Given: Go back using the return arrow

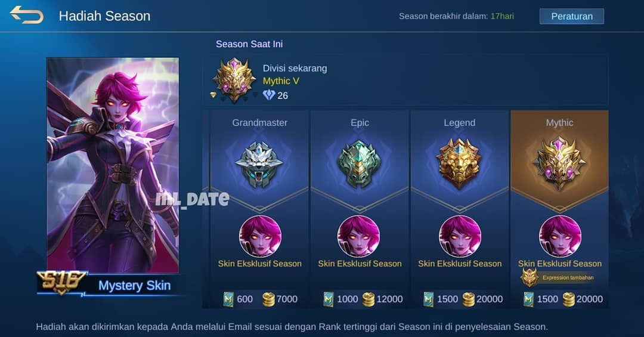Looking at the screenshot, I should click(x=27, y=15).
